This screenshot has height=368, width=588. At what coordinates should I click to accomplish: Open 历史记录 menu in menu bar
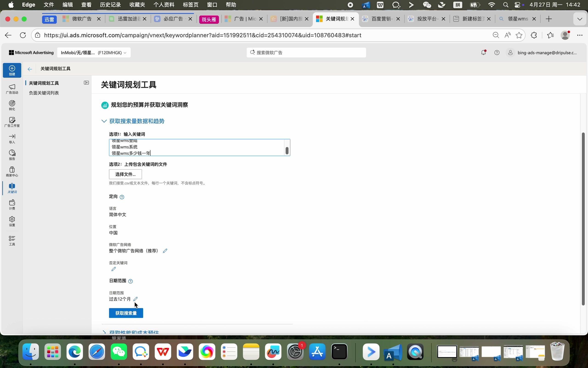click(x=110, y=5)
